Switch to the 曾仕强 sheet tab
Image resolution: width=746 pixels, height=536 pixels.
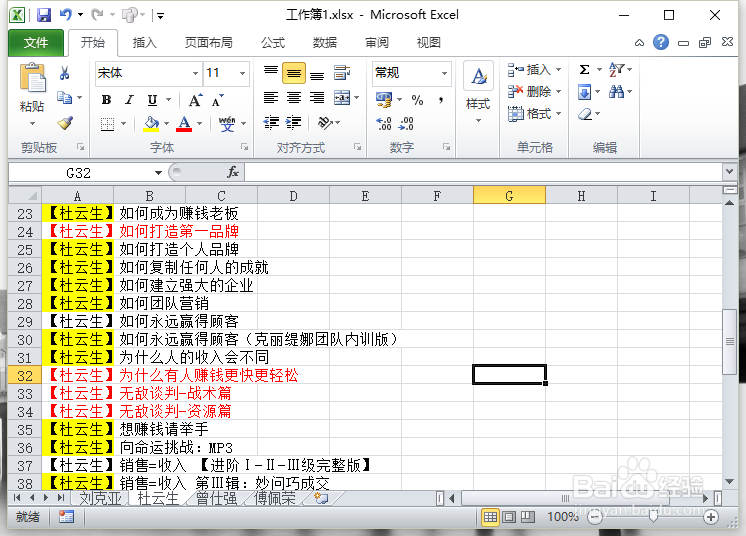pyautogui.click(x=216, y=498)
